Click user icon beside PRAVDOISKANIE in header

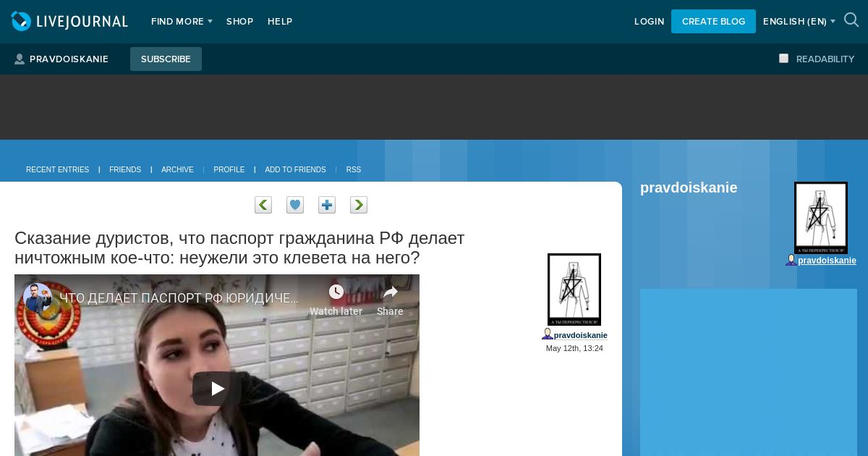(20, 59)
